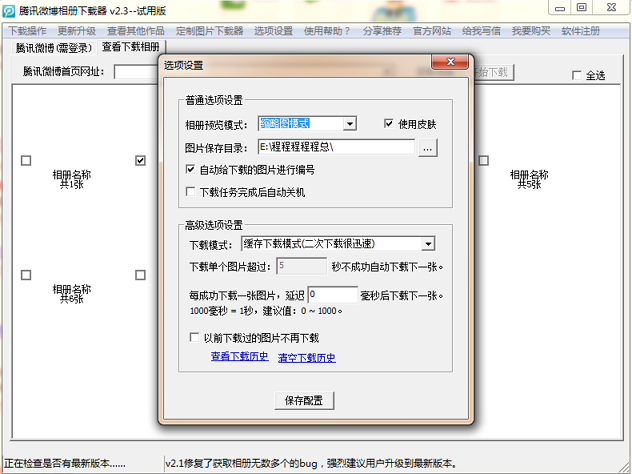Enable 以前下载过的图片不再下载 checkbox
This screenshot has height=474, width=632.
194,337
